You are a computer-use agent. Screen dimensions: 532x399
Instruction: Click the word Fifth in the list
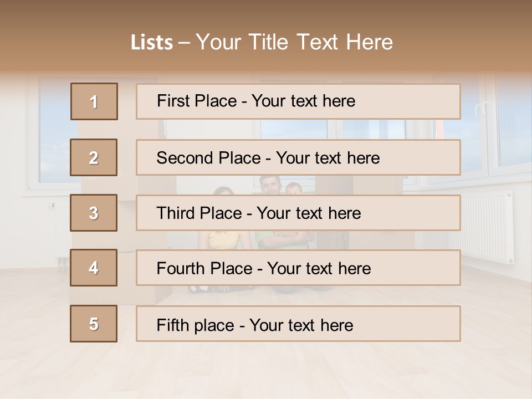[173, 325]
